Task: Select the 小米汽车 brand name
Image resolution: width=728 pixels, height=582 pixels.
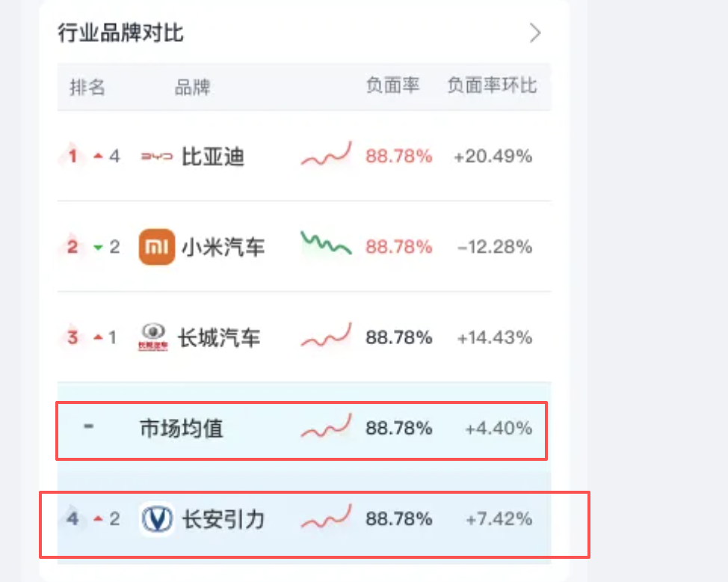Action: tap(223, 247)
